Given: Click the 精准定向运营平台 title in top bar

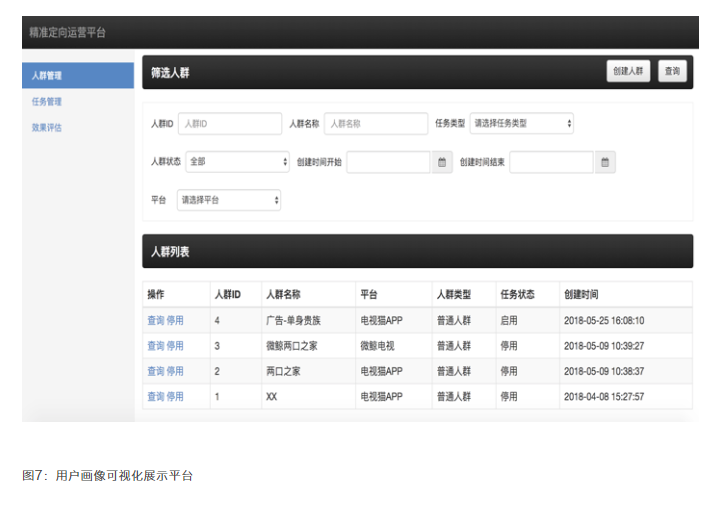Looking at the screenshot, I should [67, 33].
